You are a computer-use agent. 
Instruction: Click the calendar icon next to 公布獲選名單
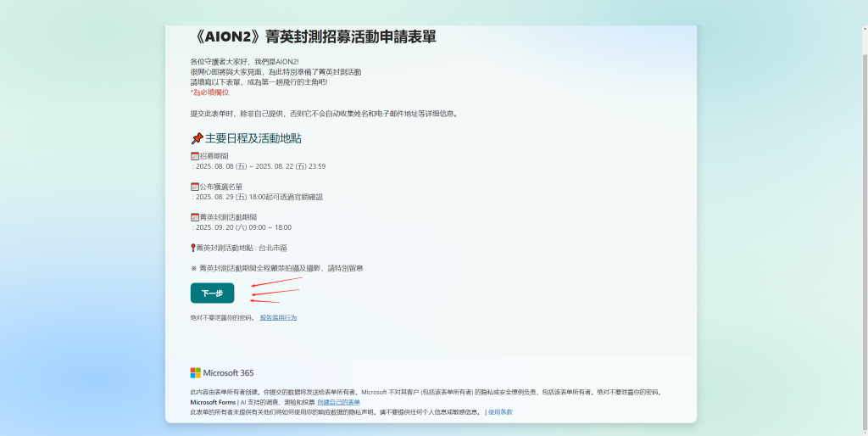(195, 187)
